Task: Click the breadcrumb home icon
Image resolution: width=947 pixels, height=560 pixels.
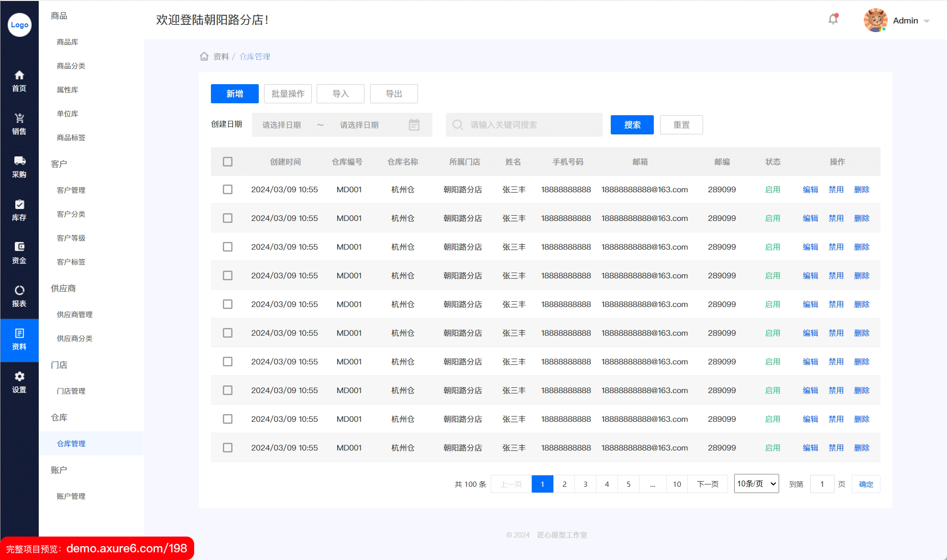Action: pyautogui.click(x=204, y=56)
